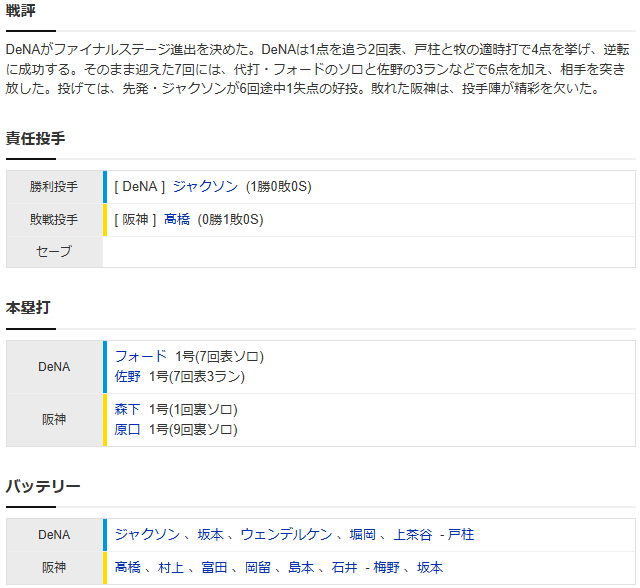
Task: Open 梅野 catcher link
Action: tap(386, 567)
